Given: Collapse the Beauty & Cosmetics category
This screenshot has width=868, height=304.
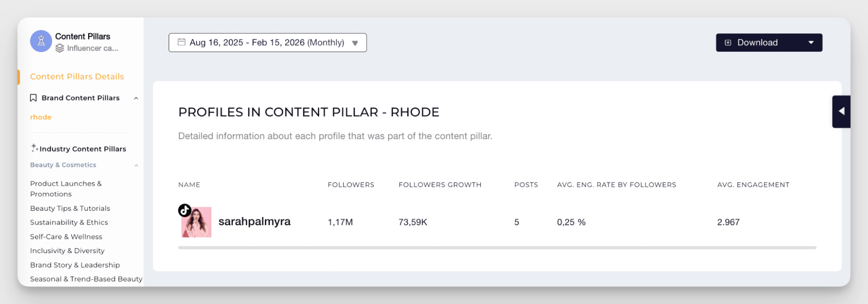Looking at the screenshot, I should point(136,165).
